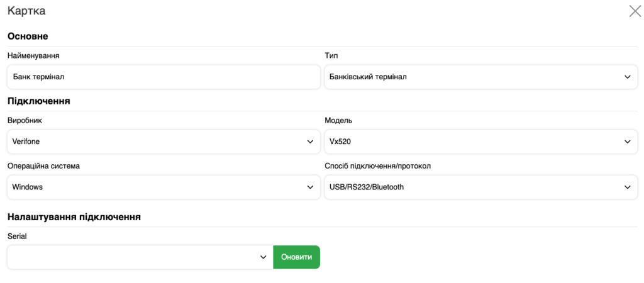This screenshot has width=644, height=283.
Task: Open the dropdown showing Vx520
Action: [472, 142]
